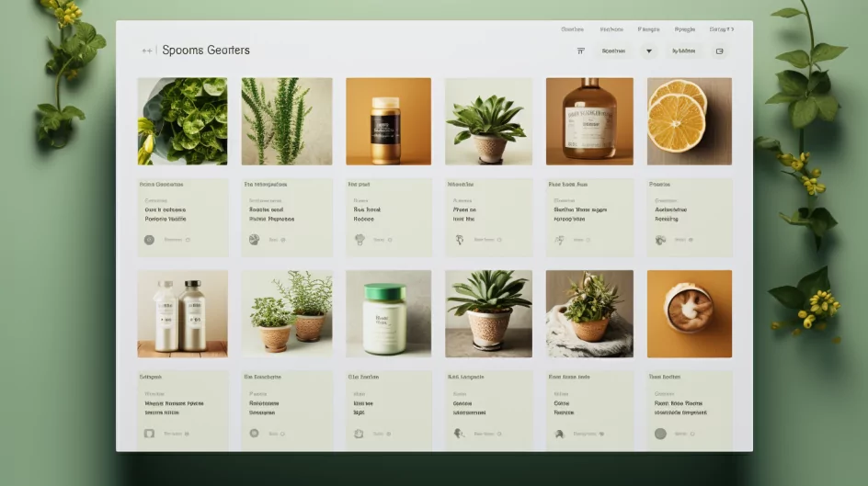The width and height of the screenshot is (868, 486).
Task: Open the dropdown arrow in the header toolbar
Action: [x=649, y=51]
